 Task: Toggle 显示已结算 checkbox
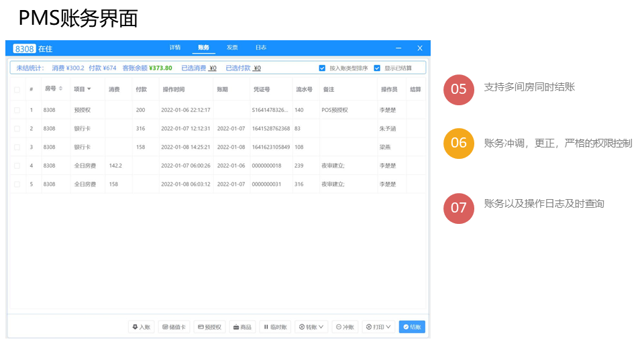tap(377, 68)
